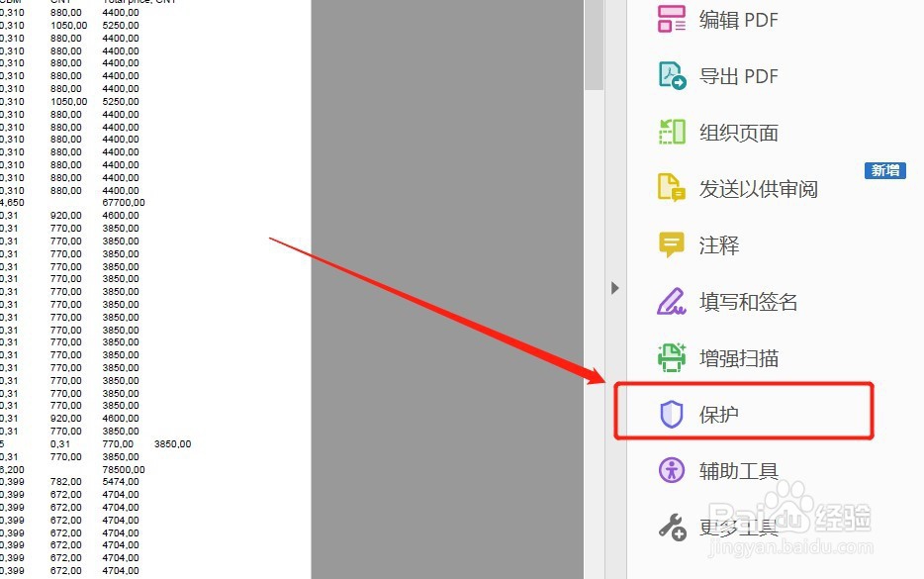The height and width of the screenshot is (579, 924).
Task: Click the 保护 shield icon
Action: coord(672,412)
